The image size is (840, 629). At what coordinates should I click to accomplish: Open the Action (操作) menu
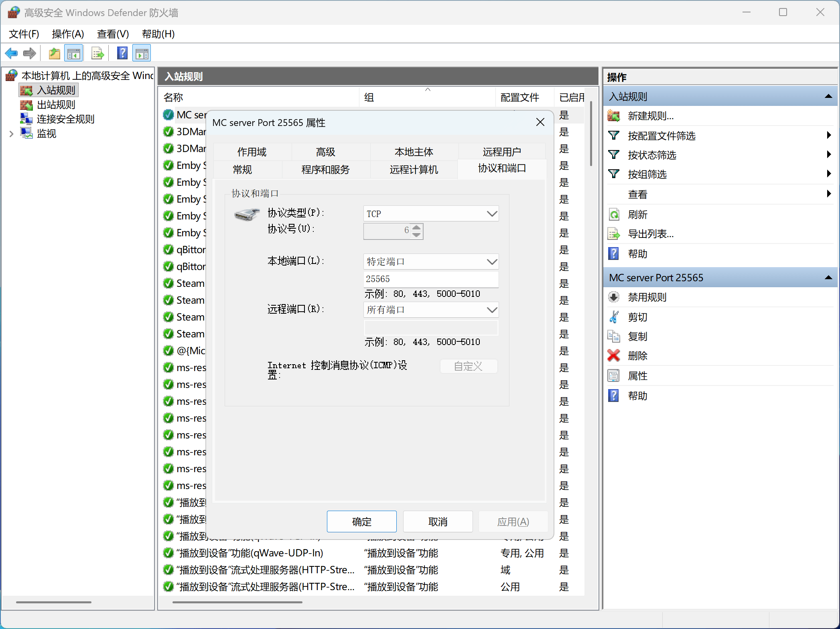[x=68, y=34]
